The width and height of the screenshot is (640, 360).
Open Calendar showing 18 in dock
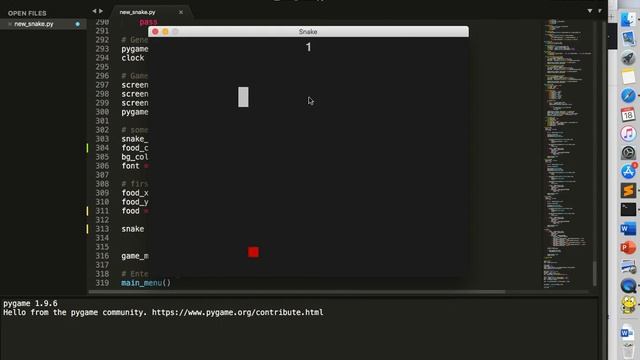pyautogui.click(x=628, y=115)
